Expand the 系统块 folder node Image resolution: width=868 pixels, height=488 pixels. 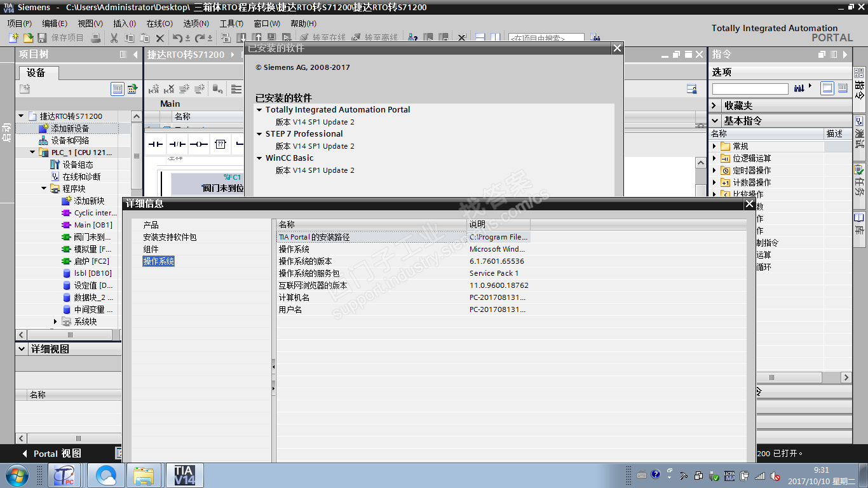[x=55, y=322]
